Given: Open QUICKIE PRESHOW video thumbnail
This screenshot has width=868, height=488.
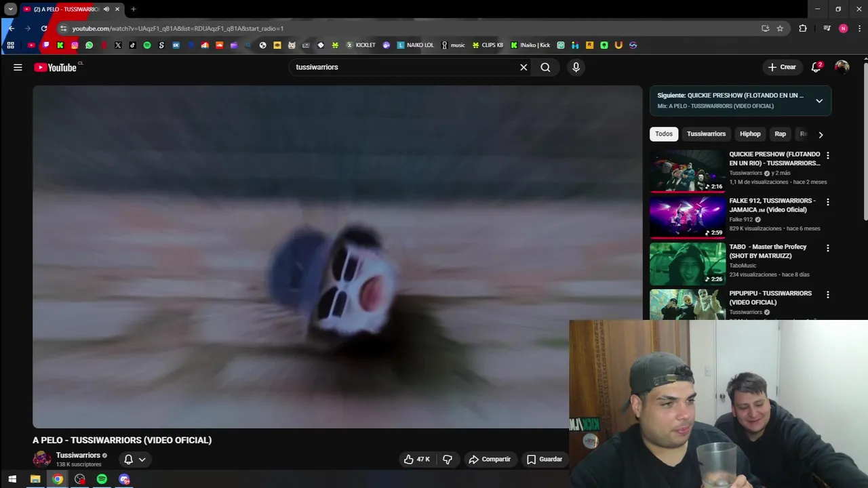Looking at the screenshot, I should coord(688,171).
